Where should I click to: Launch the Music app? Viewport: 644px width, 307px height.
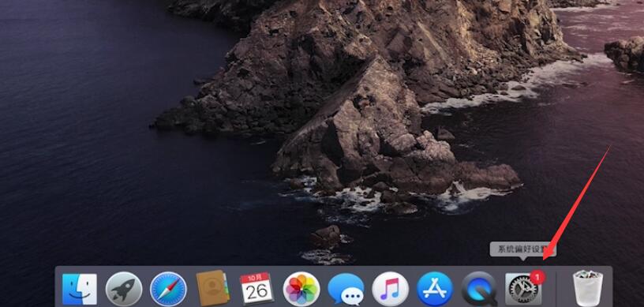[x=390, y=289]
